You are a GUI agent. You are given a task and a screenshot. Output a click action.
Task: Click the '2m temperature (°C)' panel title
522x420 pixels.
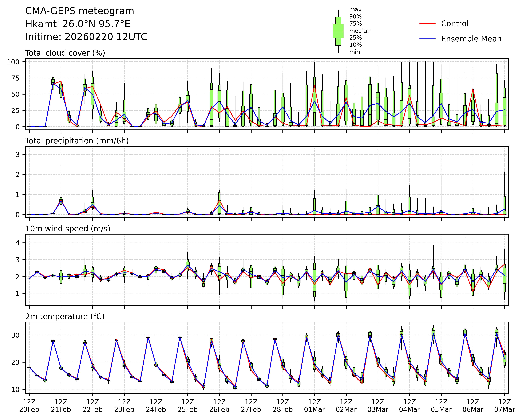[65, 317]
